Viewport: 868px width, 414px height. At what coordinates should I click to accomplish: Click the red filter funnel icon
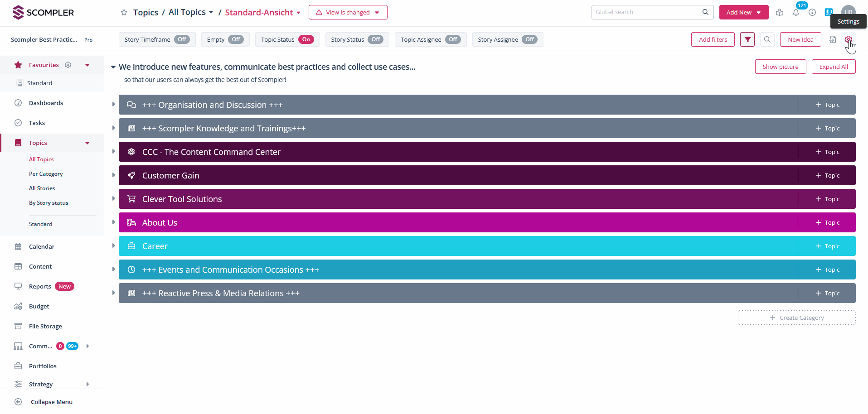(747, 39)
